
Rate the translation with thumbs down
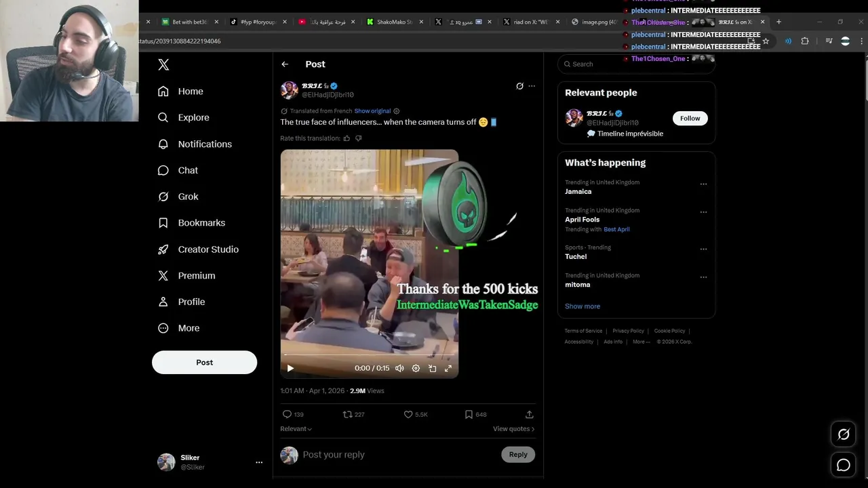click(x=359, y=138)
